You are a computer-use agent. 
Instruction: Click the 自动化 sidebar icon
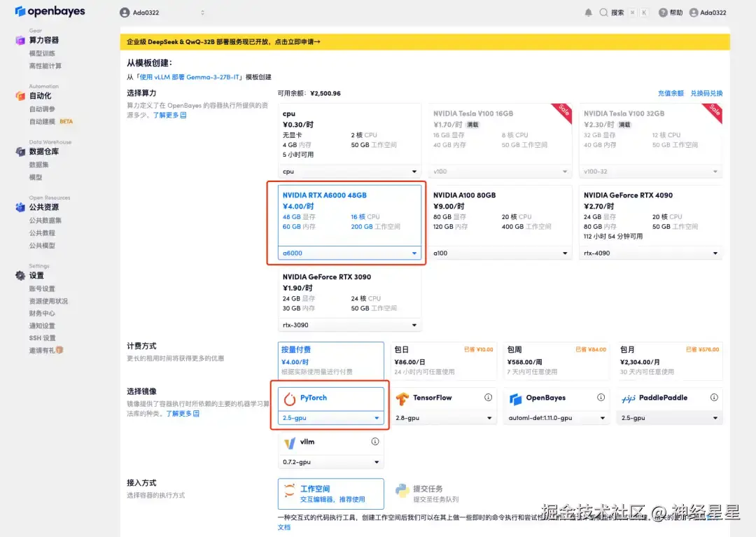pos(20,96)
